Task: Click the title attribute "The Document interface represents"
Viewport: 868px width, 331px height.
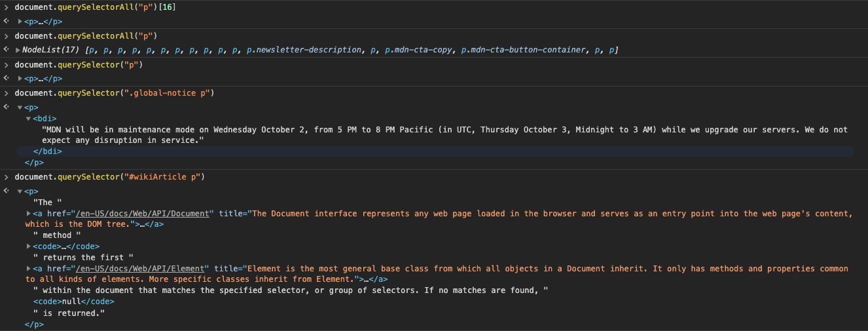Action: point(439,219)
